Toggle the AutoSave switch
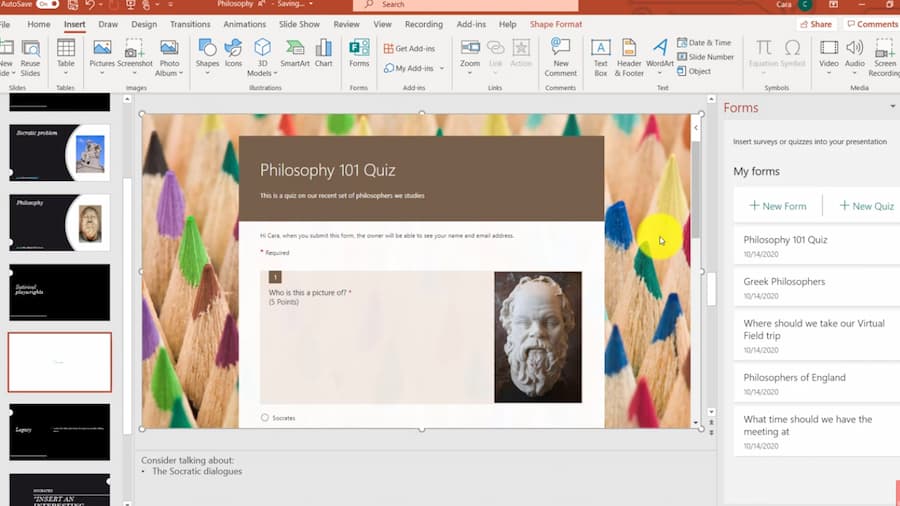 click(47, 4)
